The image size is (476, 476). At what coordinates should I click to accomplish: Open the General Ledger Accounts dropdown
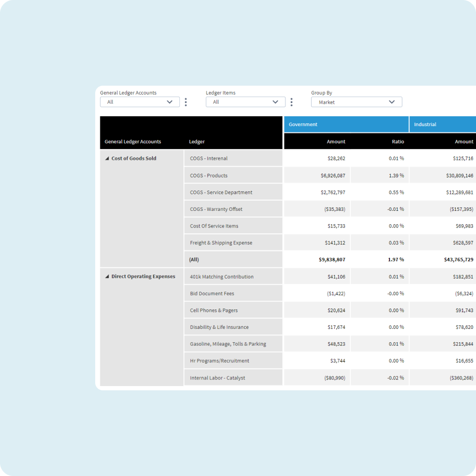point(140,102)
